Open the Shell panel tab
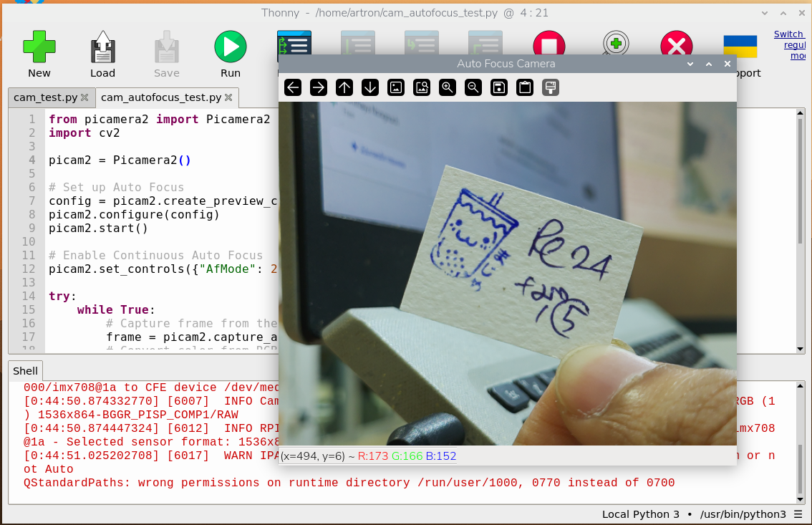 [x=26, y=371]
